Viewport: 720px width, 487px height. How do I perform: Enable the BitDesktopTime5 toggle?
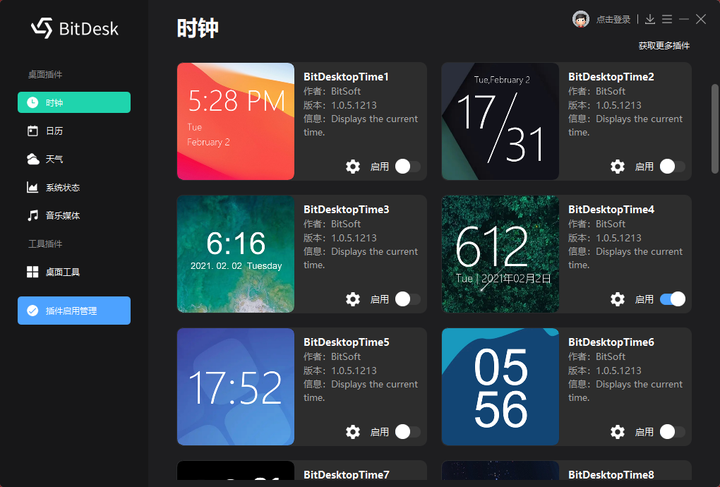408,431
